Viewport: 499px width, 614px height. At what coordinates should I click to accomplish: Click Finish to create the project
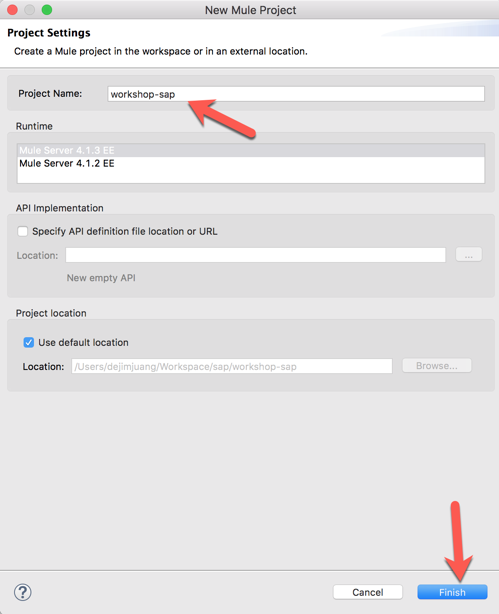452,592
